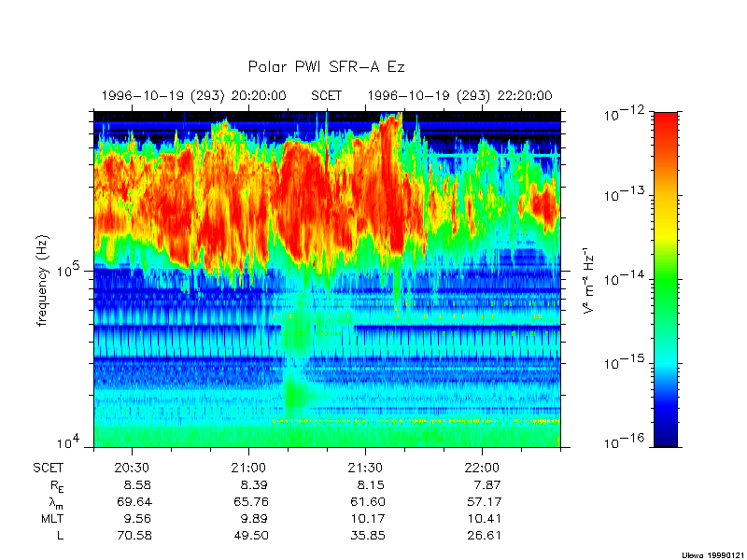Click the 10^5 frequency tick label

(x=70, y=272)
